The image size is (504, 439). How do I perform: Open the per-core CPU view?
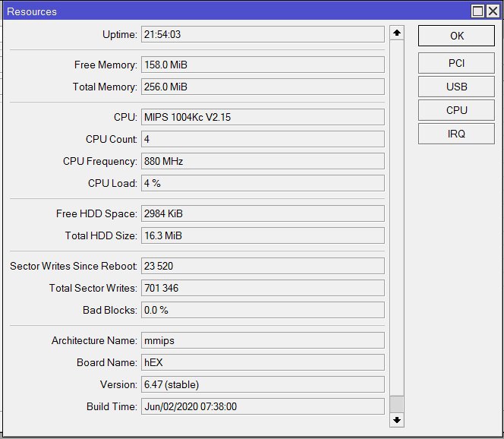pos(456,110)
